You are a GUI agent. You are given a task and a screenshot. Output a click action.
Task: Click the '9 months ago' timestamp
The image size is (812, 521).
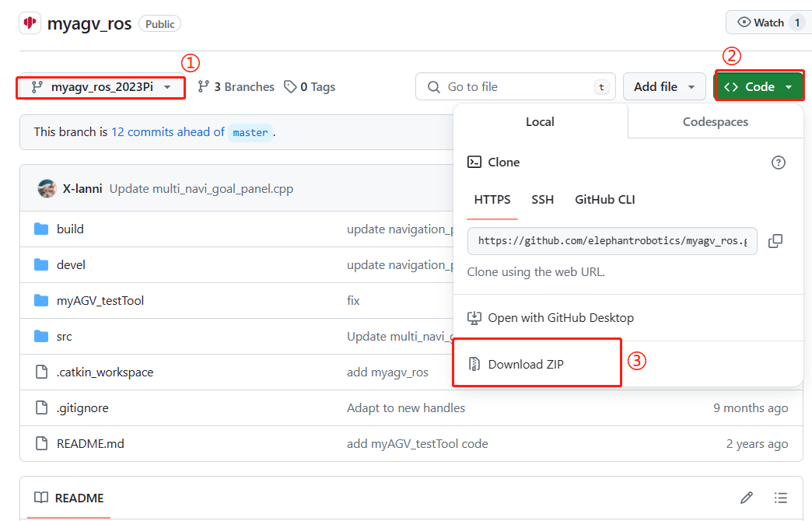(x=751, y=408)
